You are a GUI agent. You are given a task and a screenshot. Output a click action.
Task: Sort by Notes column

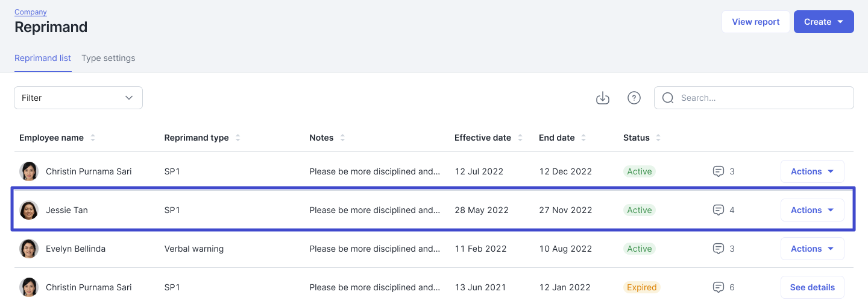342,138
